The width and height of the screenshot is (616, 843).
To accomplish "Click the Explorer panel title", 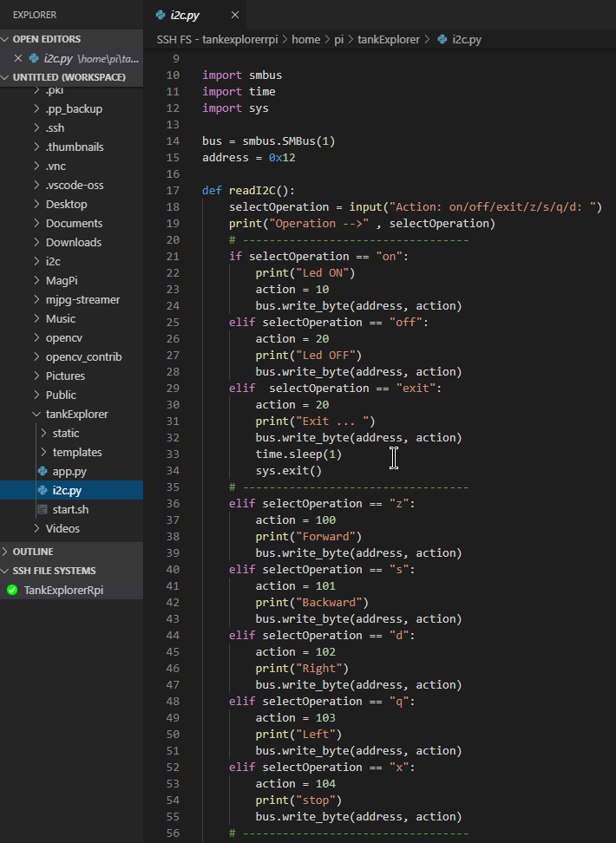I will [35, 15].
